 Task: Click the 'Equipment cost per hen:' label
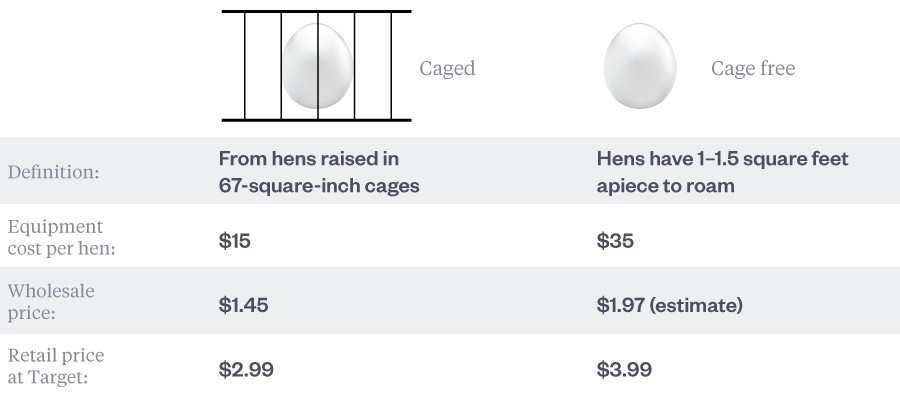(x=61, y=238)
